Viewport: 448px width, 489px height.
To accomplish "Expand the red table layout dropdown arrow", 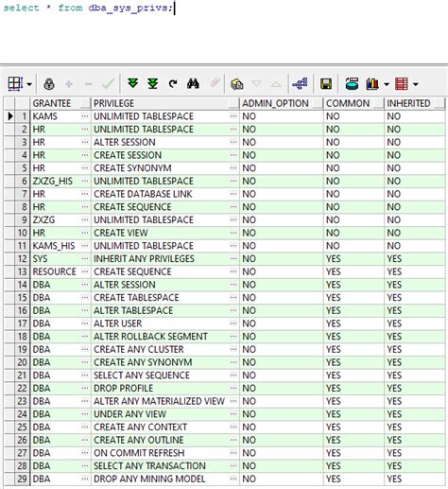I will click(416, 84).
